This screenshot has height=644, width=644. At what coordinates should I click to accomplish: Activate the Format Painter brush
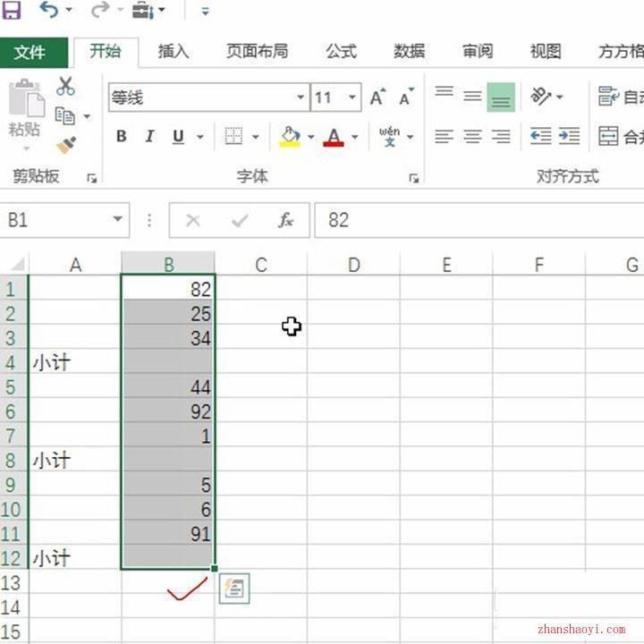coord(66,145)
